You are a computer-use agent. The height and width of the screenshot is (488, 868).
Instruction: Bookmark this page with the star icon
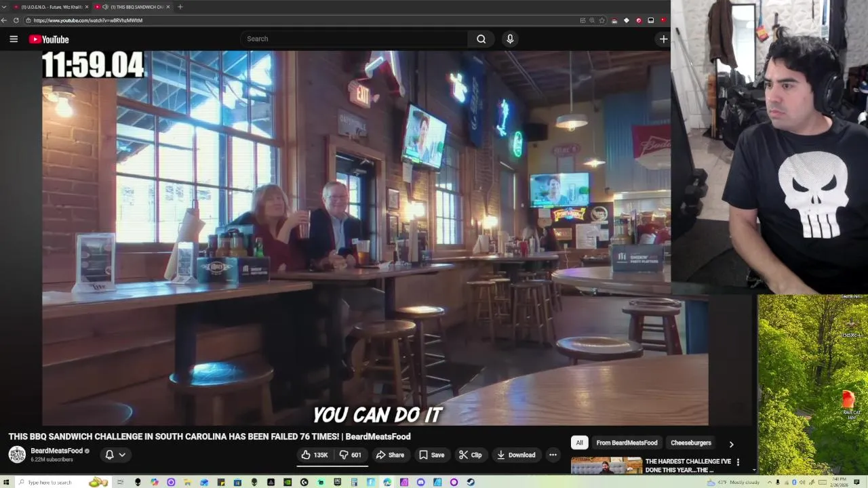(601, 20)
